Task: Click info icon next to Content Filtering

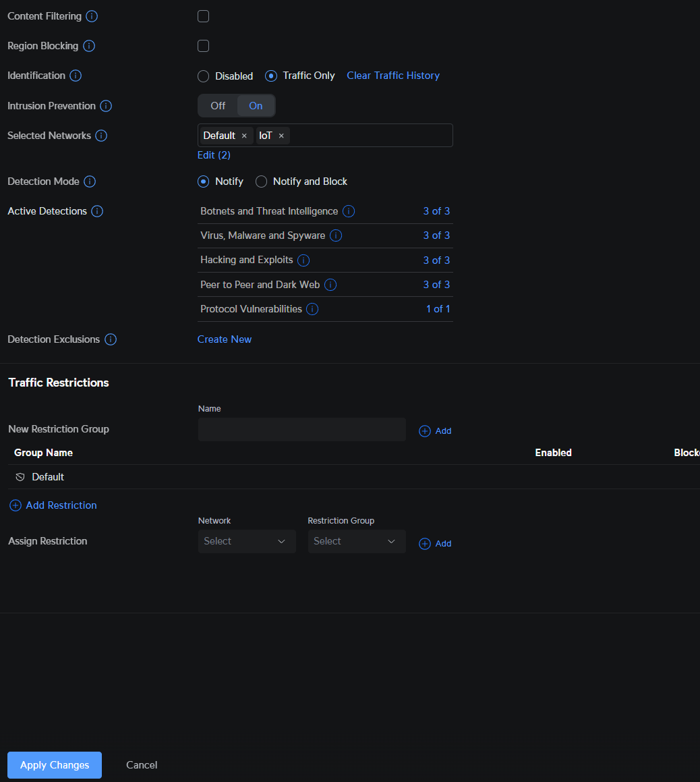Action: pos(92,16)
